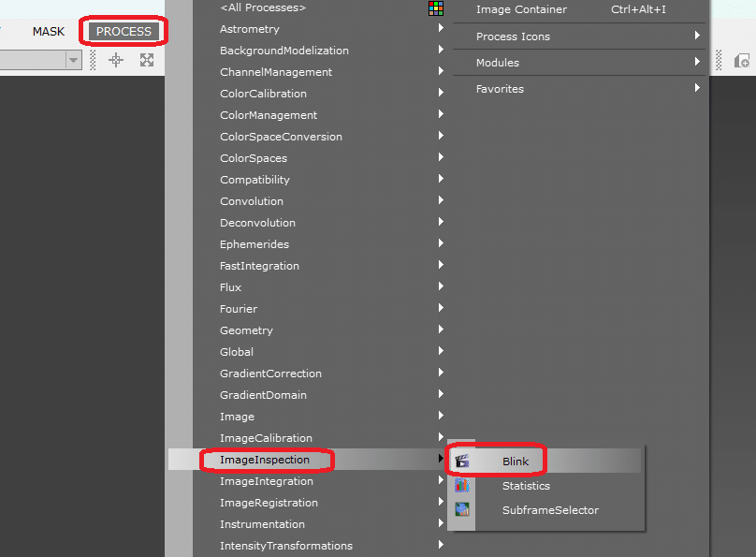Click the Blink clapperboard icon
Screen dimensions: 756x557
(462, 462)
